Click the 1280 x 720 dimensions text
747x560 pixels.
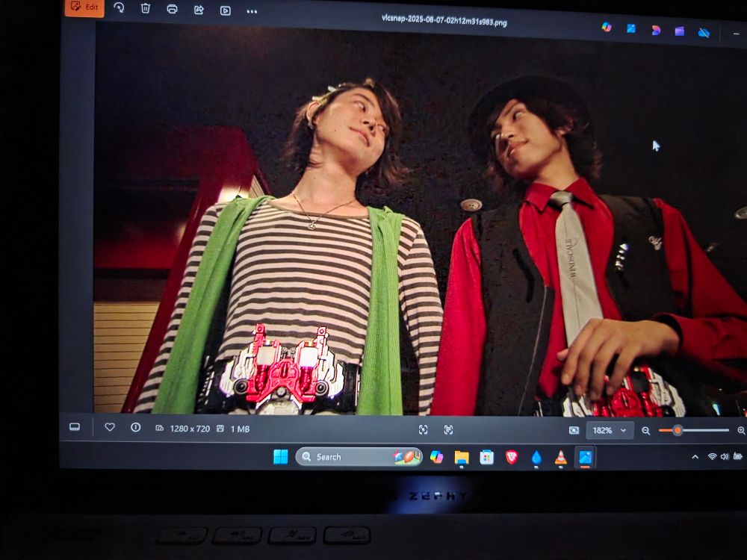click(190, 429)
